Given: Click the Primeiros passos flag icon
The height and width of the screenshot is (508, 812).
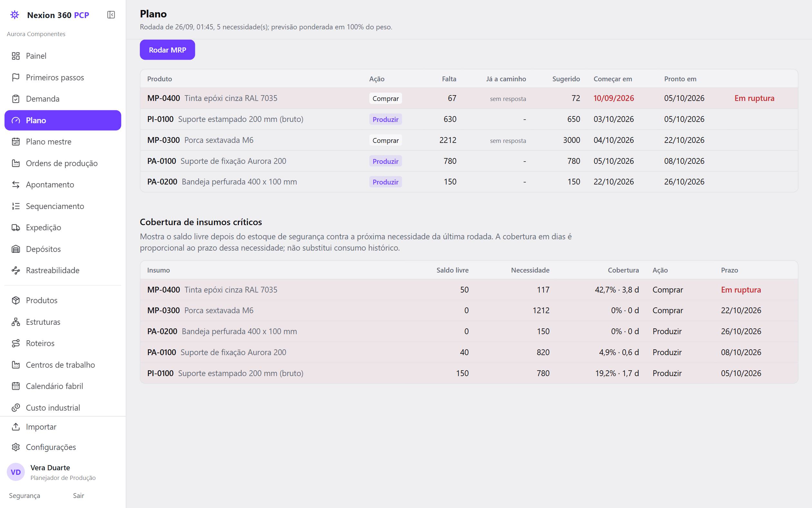Looking at the screenshot, I should pos(16,77).
